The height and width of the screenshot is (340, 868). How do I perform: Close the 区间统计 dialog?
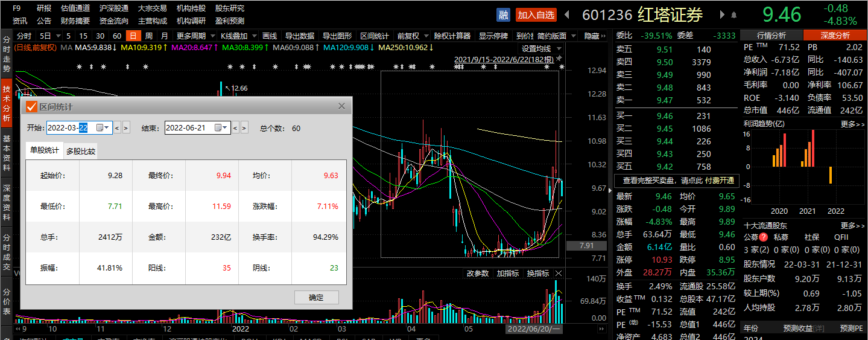pos(341,106)
